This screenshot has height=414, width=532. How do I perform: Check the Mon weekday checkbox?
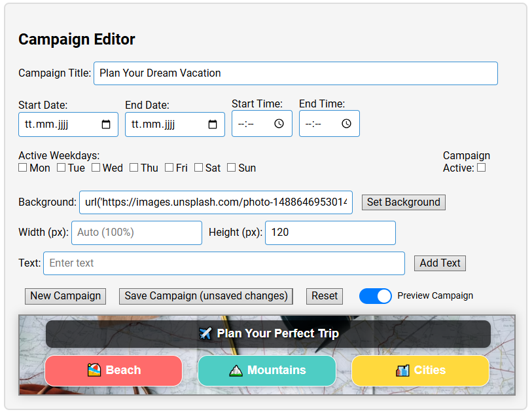(23, 168)
